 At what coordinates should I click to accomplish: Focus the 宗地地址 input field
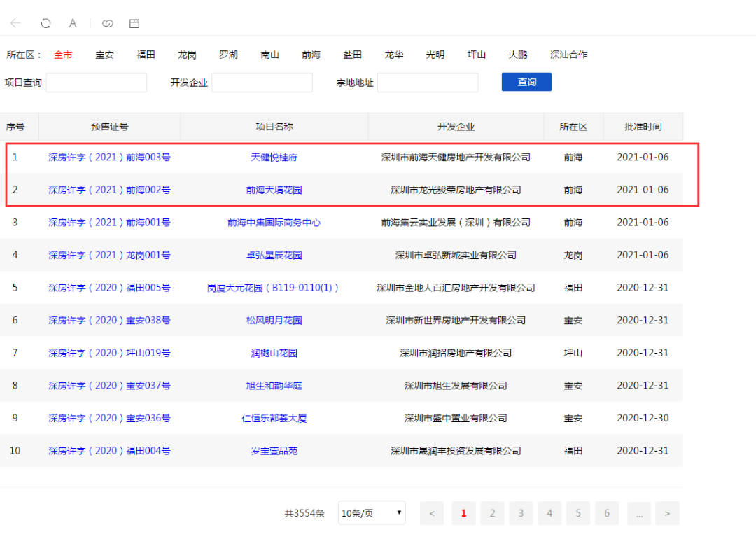(x=428, y=83)
